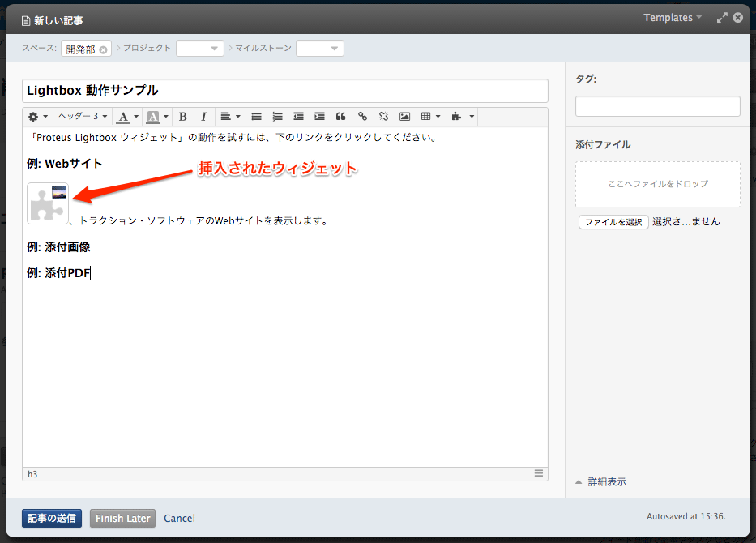Open the text alignment dropdown
756x543 pixels.
[230, 117]
